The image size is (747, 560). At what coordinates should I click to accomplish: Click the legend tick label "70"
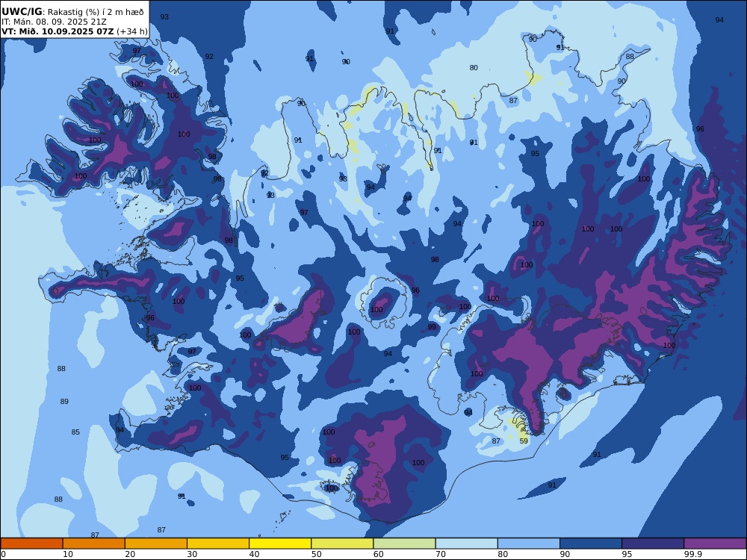(x=441, y=554)
